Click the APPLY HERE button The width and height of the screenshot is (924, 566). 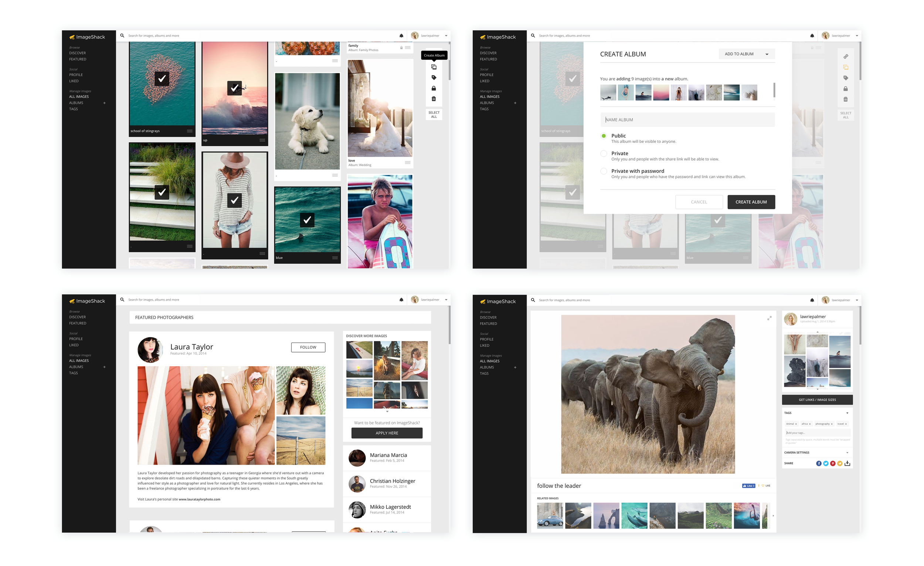point(387,433)
